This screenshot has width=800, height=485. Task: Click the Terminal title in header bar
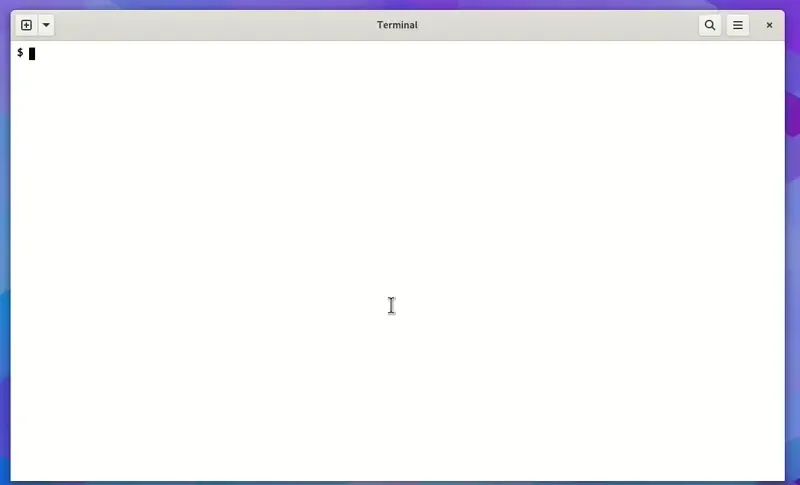(x=397, y=25)
